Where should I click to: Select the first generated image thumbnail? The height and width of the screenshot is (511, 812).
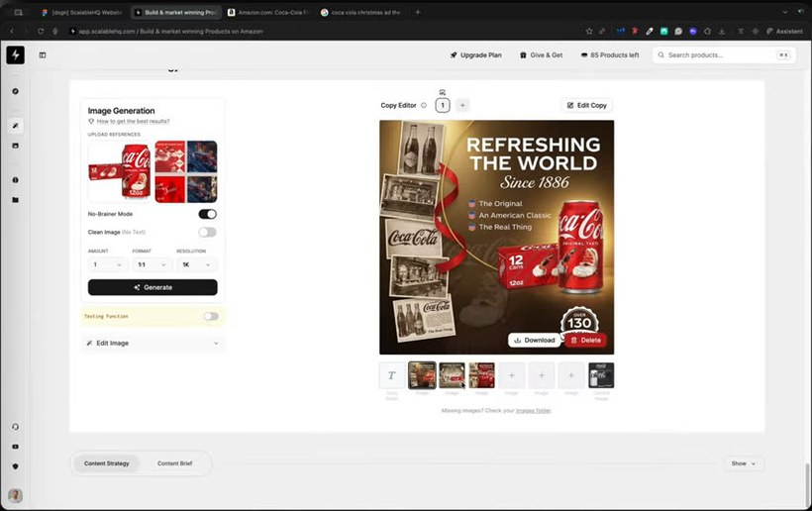(422, 375)
